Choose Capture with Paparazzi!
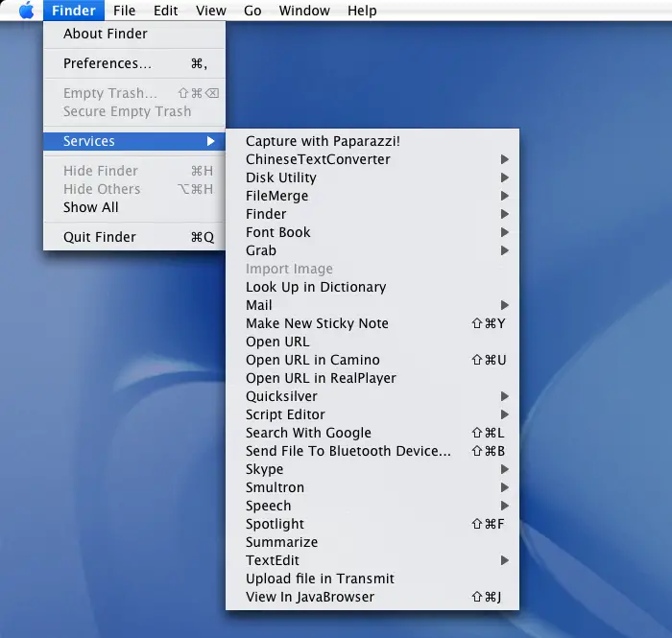This screenshot has height=638, width=672. [372, 141]
